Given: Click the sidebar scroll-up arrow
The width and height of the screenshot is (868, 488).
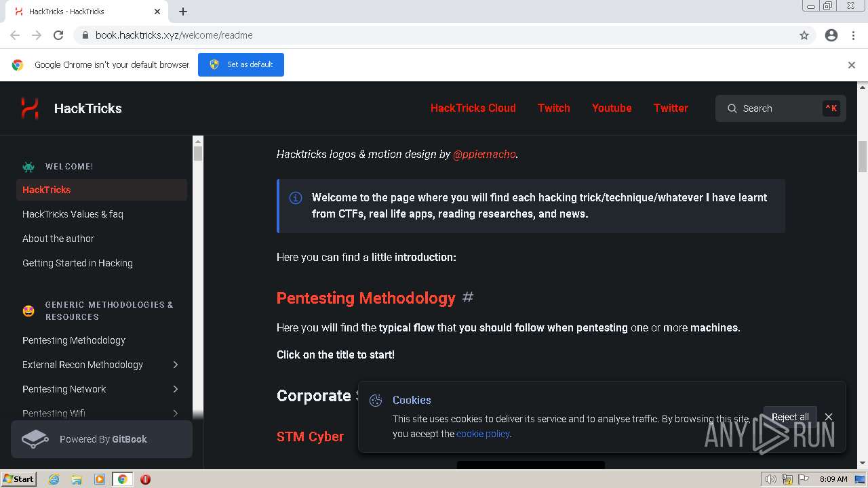Looking at the screenshot, I should point(198,141).
